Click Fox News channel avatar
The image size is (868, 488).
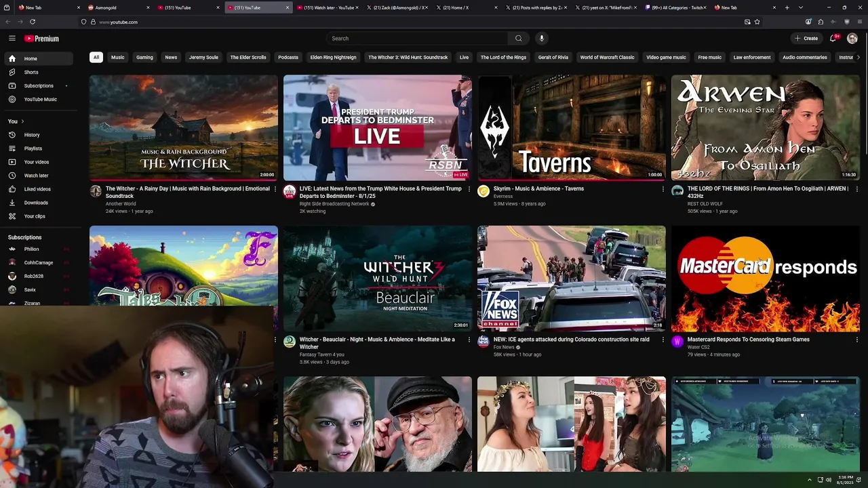(484, 342)
